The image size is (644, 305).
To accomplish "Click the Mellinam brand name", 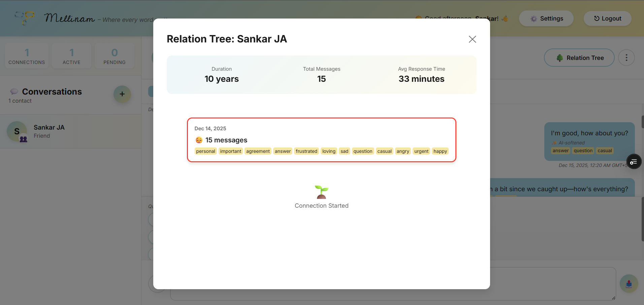I will 69,18.
